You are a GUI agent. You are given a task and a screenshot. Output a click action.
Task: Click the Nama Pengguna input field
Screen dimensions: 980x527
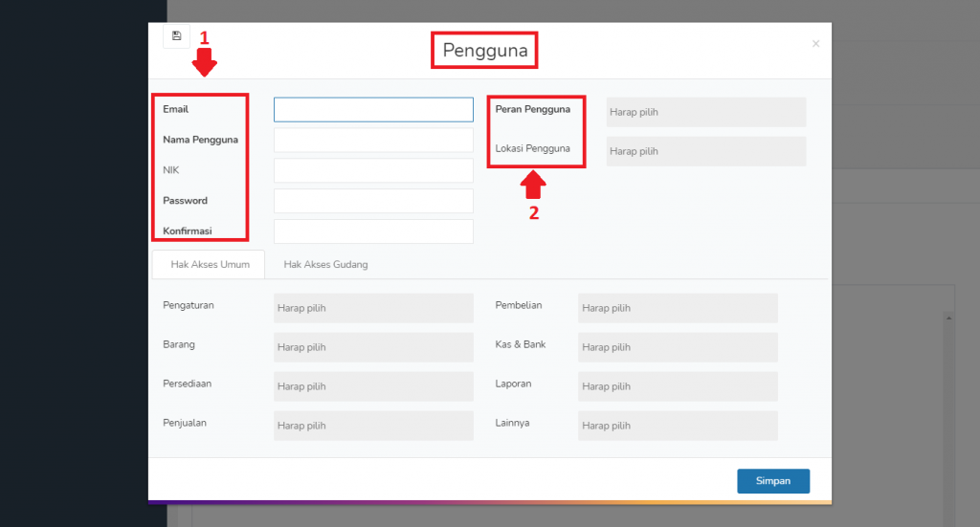pos(373,140)
